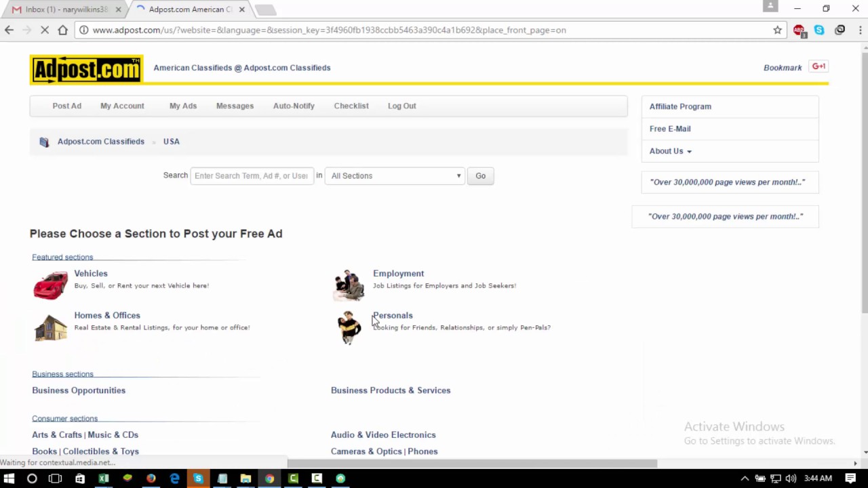Click the chain-link extension icon
Image resolution: width=868 pixels, height=488 pixels.
click(840, 30)
